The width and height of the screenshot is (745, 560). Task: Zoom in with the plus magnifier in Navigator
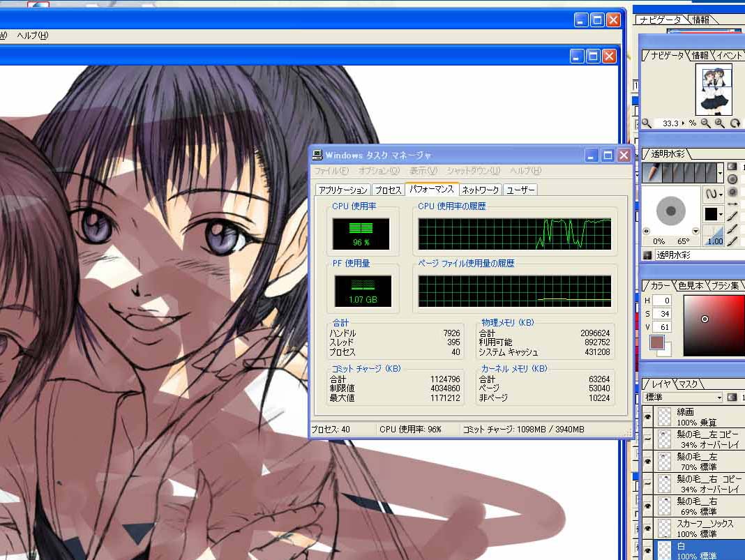(720, 123)
